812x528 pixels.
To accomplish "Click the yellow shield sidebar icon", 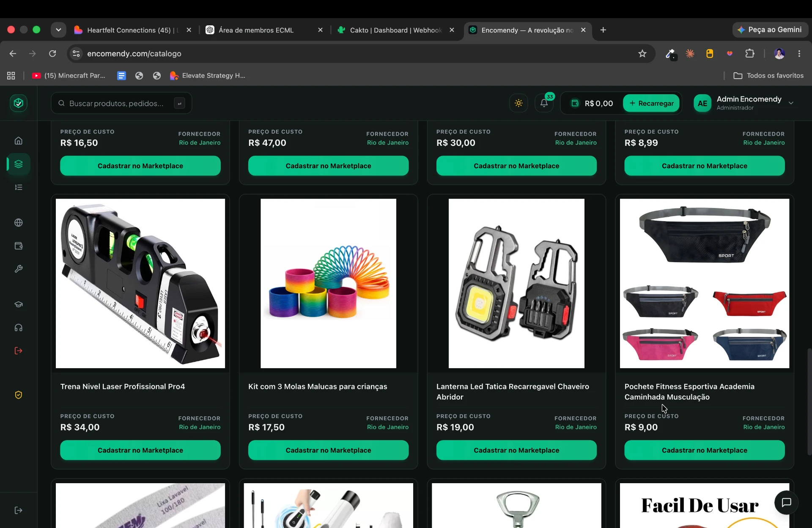I will [x=18, y=395].
